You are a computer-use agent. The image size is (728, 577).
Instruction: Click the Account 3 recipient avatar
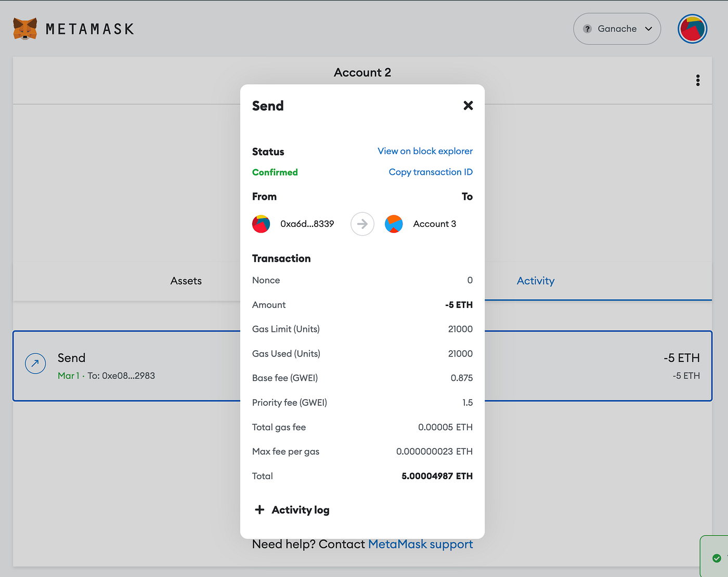pos(394,224)
